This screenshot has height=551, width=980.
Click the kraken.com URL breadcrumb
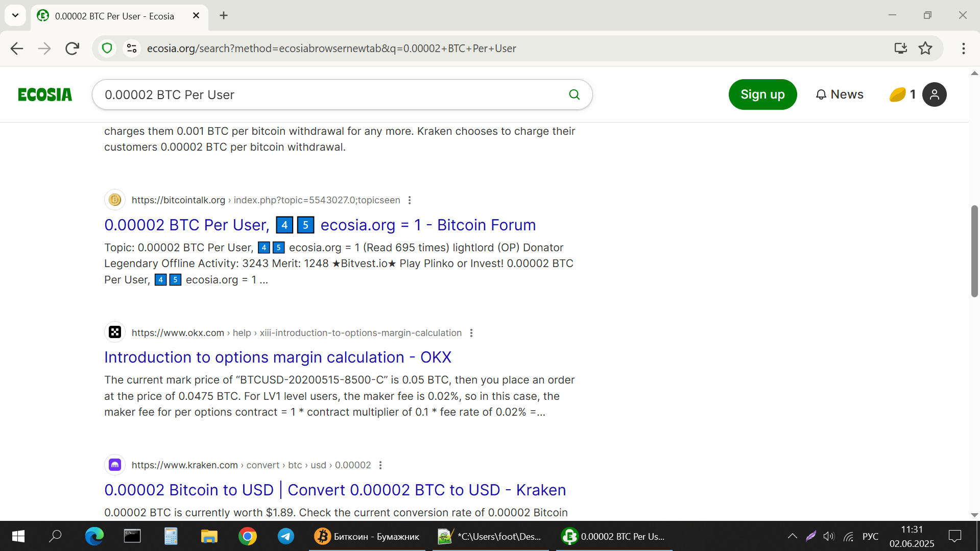tap(251, 465)
